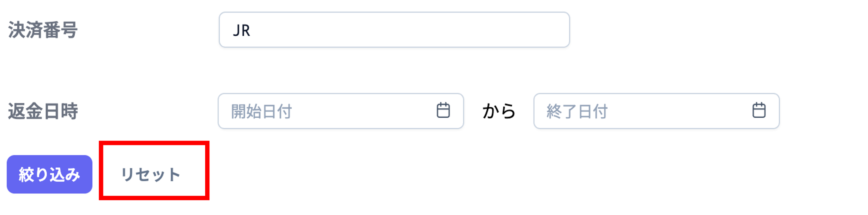Click the リセット button
Viewport: 868px width, 215px height.
151,175
